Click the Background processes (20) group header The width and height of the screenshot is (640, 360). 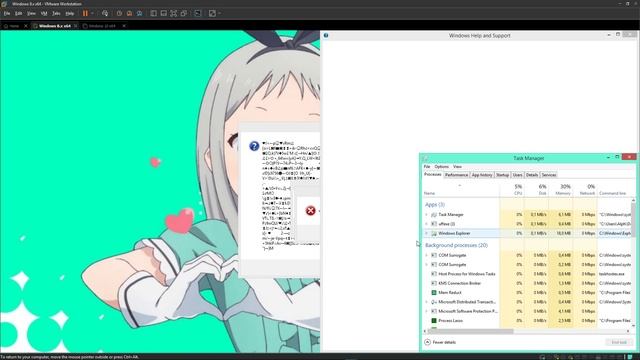click(456, 245)
